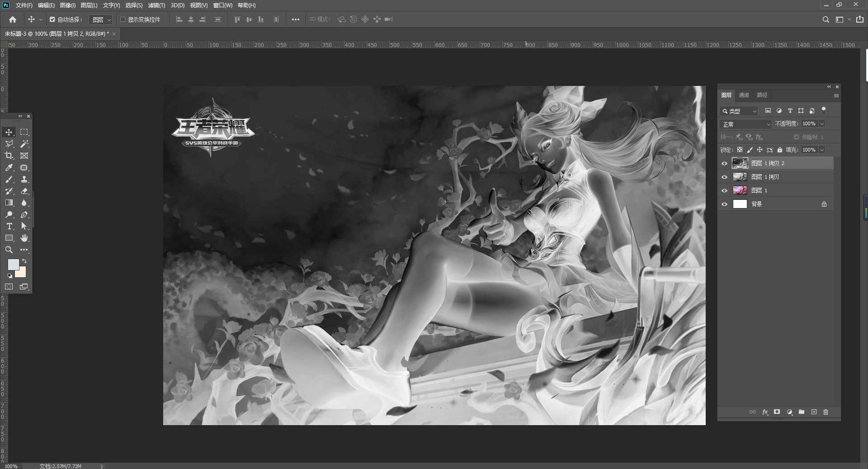This screenshot has height=469, width=868.
Task: Open the tool preset picker arrow
Action: coord(41,19)
